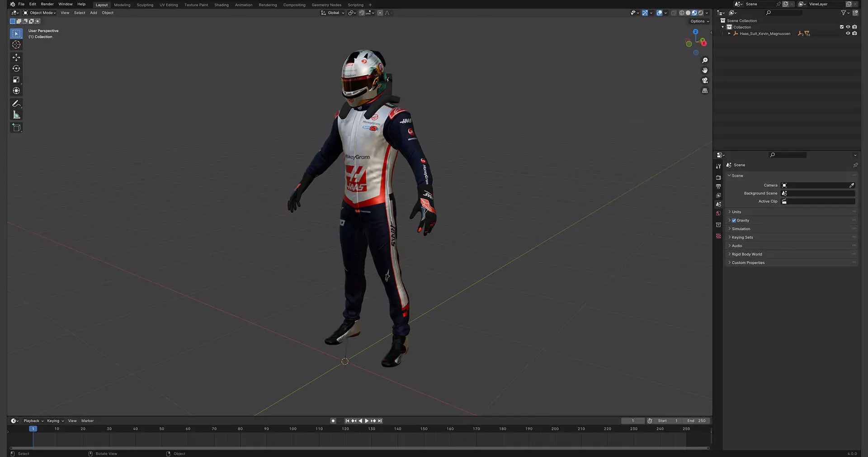Switch to the Modeling workspace tab

(x=122, y=5)
